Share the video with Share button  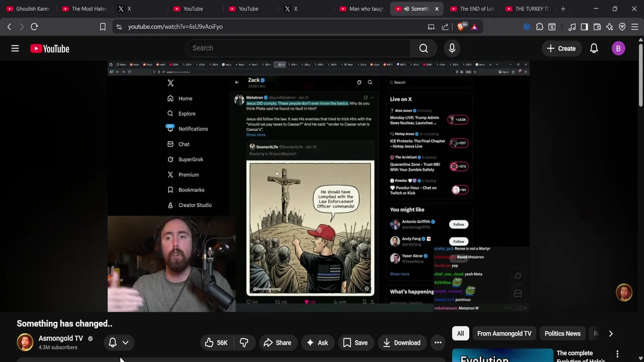coord(277,343)
